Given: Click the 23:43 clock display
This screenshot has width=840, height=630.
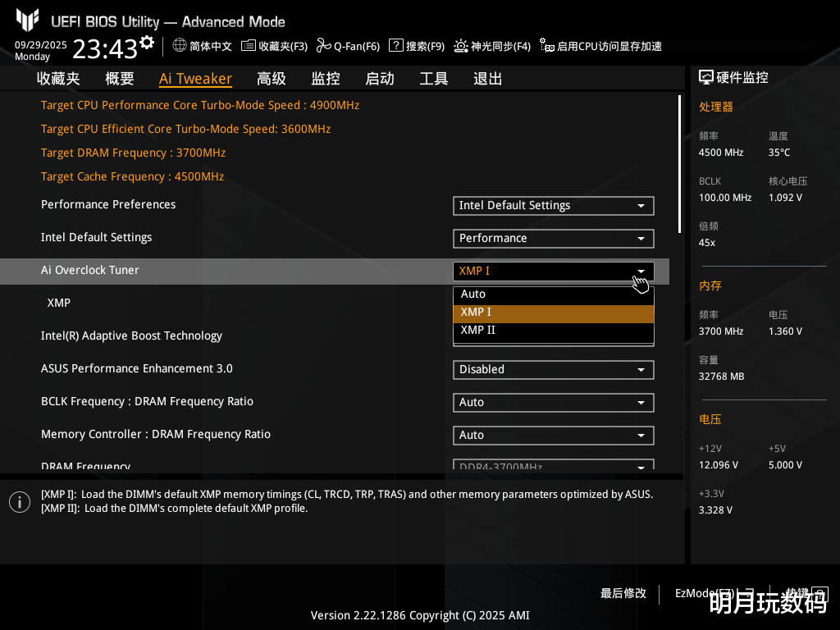Looking at the screenshot, I should tap(105, 48).
